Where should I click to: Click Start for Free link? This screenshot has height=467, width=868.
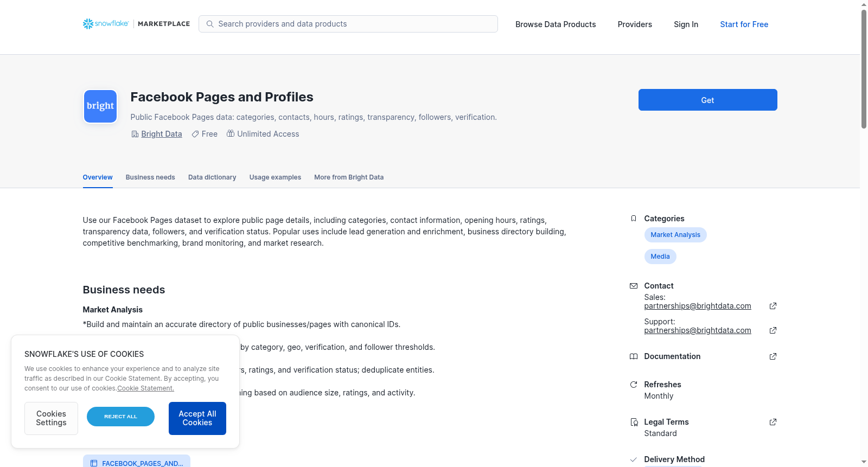[x=744, y=24]
